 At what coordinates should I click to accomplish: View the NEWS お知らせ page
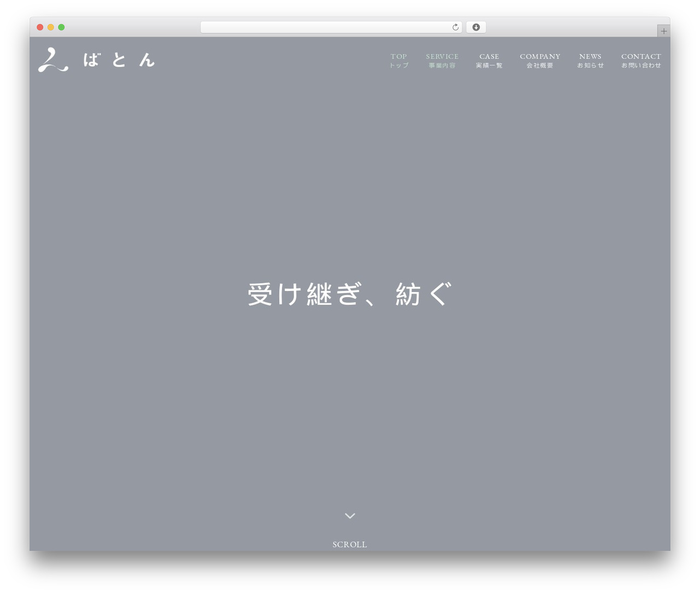[x=590, y=61]
